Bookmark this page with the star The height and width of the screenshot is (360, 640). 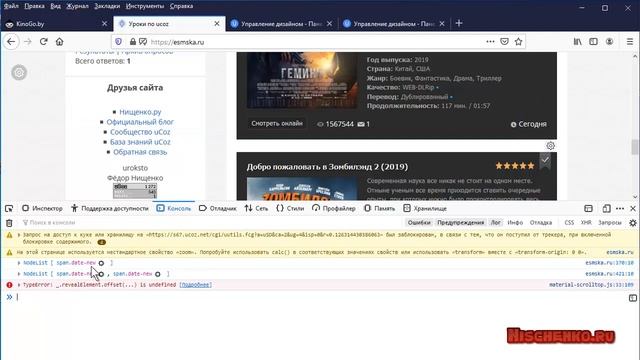[518, 42]
